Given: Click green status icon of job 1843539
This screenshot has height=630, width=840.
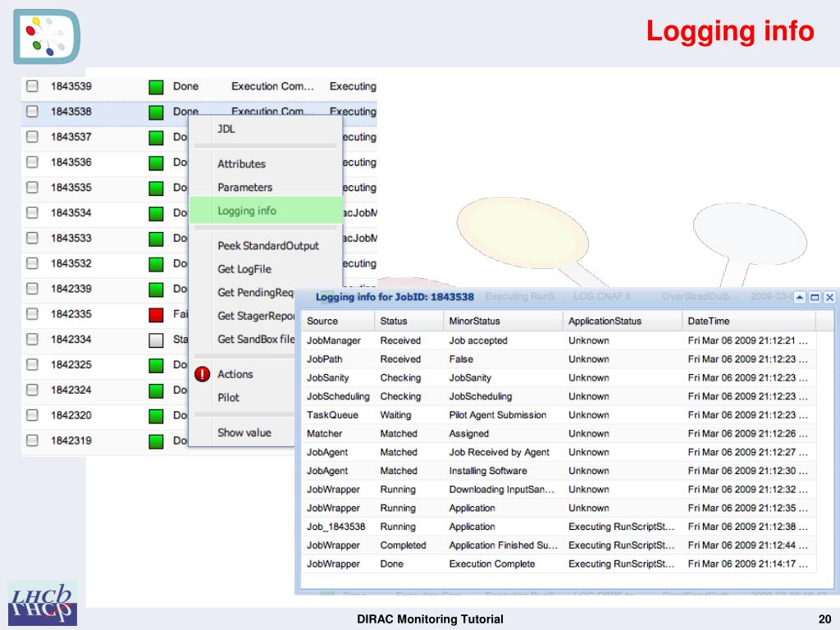Looking at the screenshot, I should pyautogui.click(x=156, y=87).
